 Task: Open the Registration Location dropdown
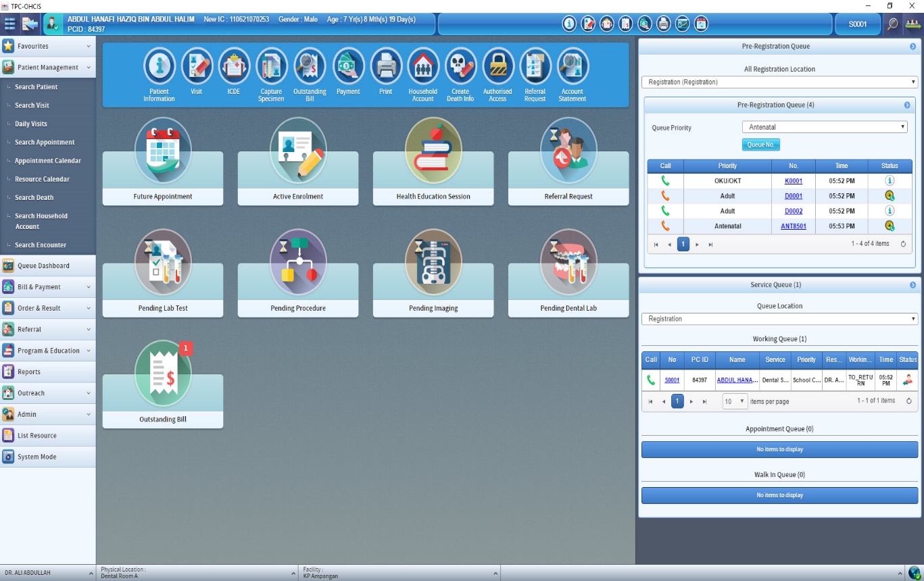[x=779, y=82]
